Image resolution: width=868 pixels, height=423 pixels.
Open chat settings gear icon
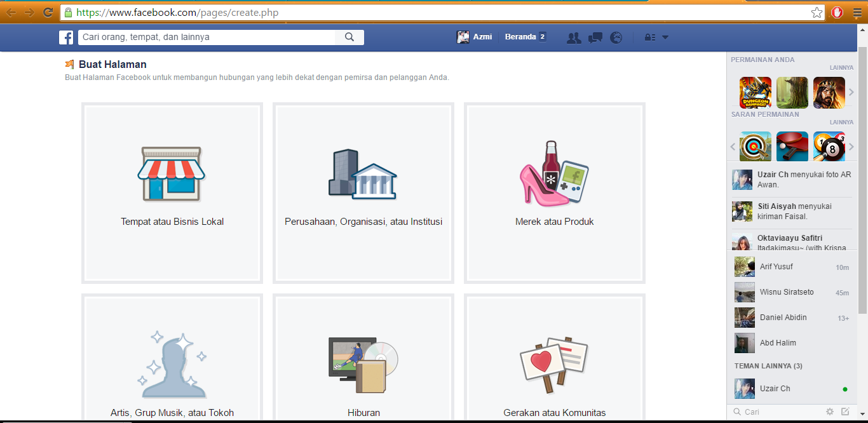pos(830,412)
